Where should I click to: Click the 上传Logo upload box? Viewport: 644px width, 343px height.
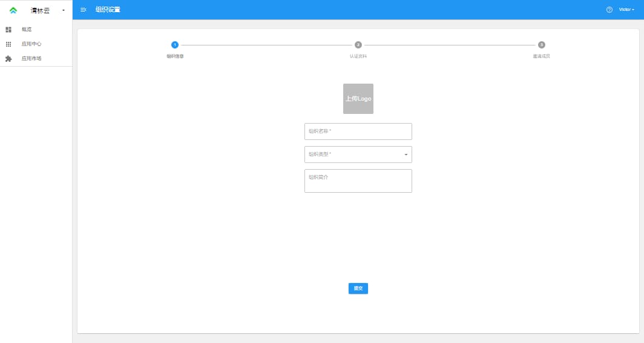[358, 99]
